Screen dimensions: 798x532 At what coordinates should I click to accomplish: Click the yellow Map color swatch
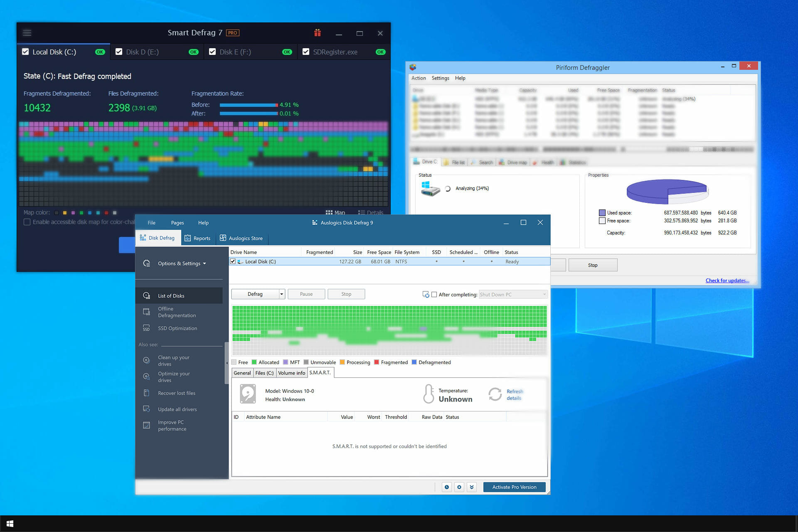point(65,213)
